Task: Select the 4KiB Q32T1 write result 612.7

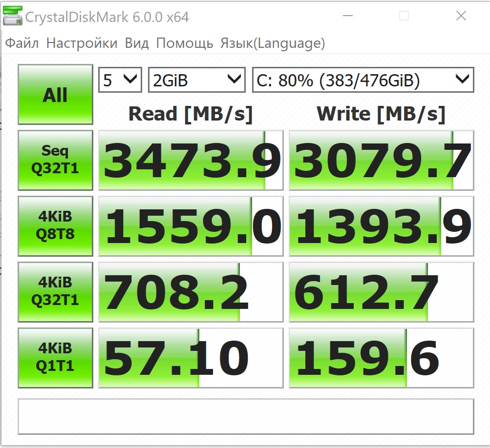Action: coord(382,292)
